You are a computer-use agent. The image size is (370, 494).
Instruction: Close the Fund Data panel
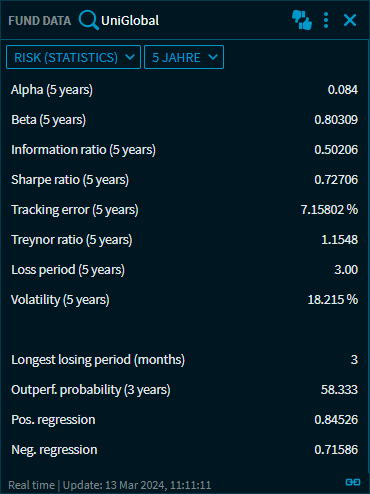click(x=350, y=20)
